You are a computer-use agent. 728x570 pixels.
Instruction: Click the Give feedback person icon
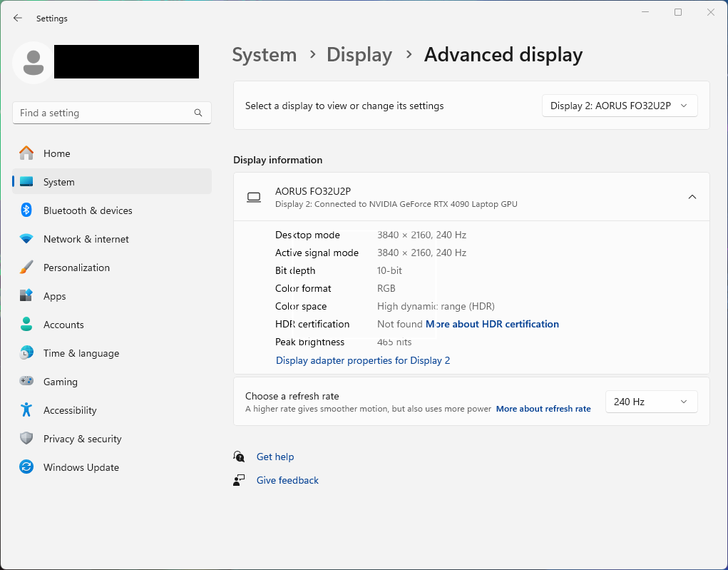tap(239, 480)
